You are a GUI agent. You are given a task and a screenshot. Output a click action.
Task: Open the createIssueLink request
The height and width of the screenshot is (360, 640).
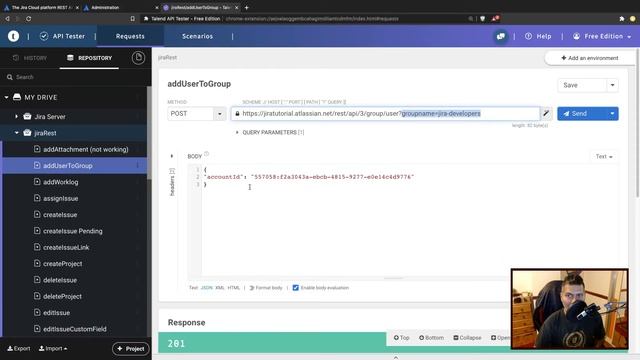pos(66,247)
